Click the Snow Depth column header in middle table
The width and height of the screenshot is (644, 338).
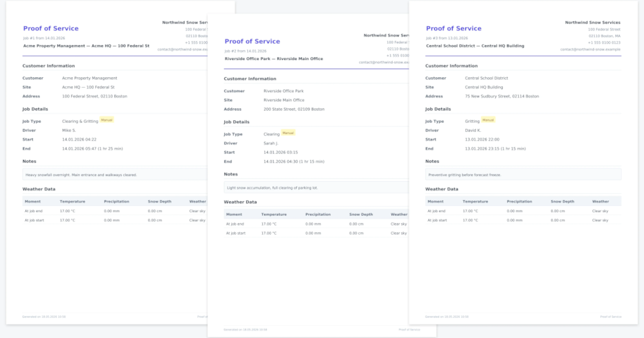click(x=361, y=215)
